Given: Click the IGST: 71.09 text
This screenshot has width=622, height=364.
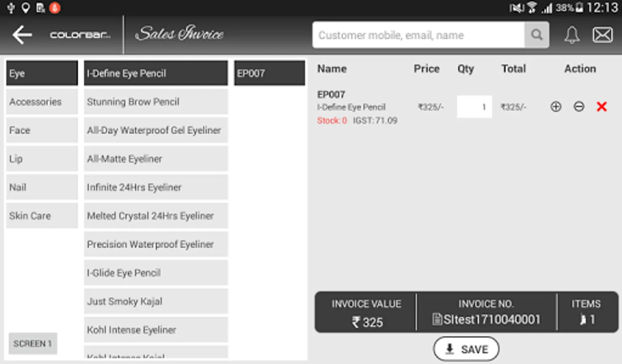Looking at the screenshot, I should click(x=375, y=121).
